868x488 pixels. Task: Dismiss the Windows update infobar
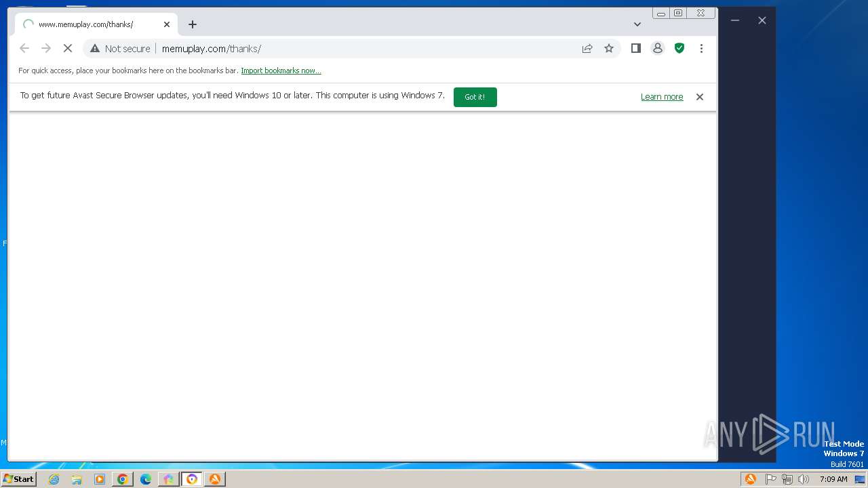click(x=700, y=97)
